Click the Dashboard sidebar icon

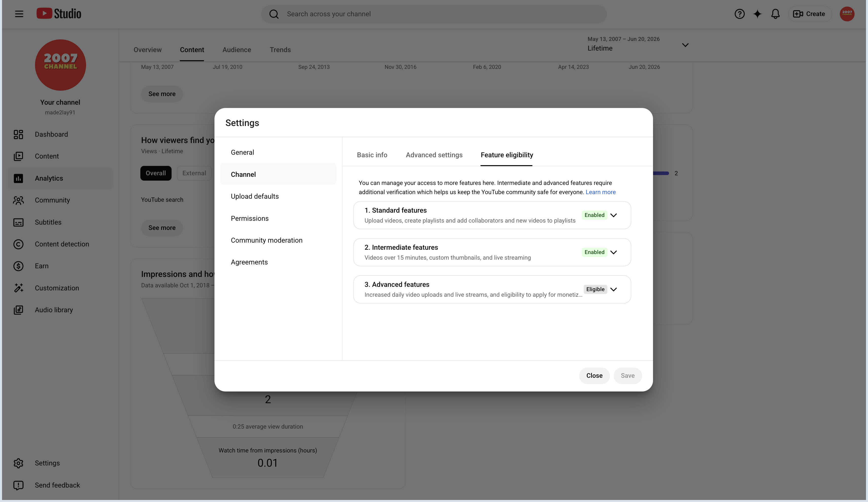coord(18,134)
